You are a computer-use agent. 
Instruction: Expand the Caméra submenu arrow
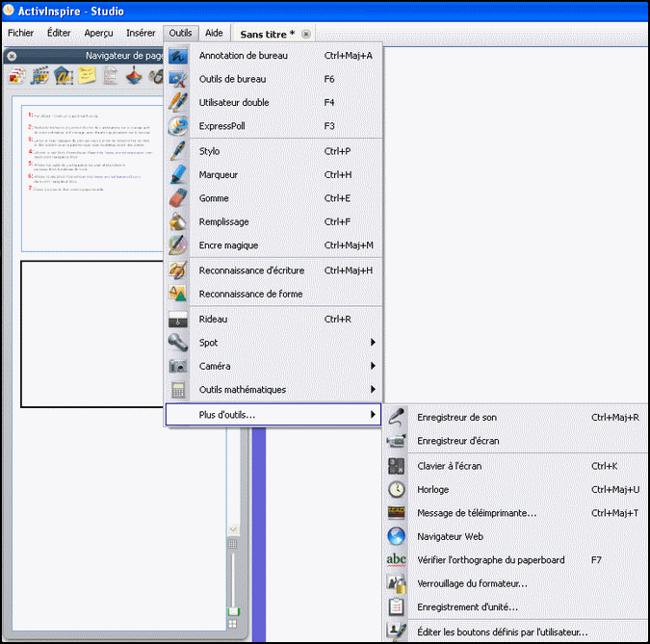(x=373, y=366)
